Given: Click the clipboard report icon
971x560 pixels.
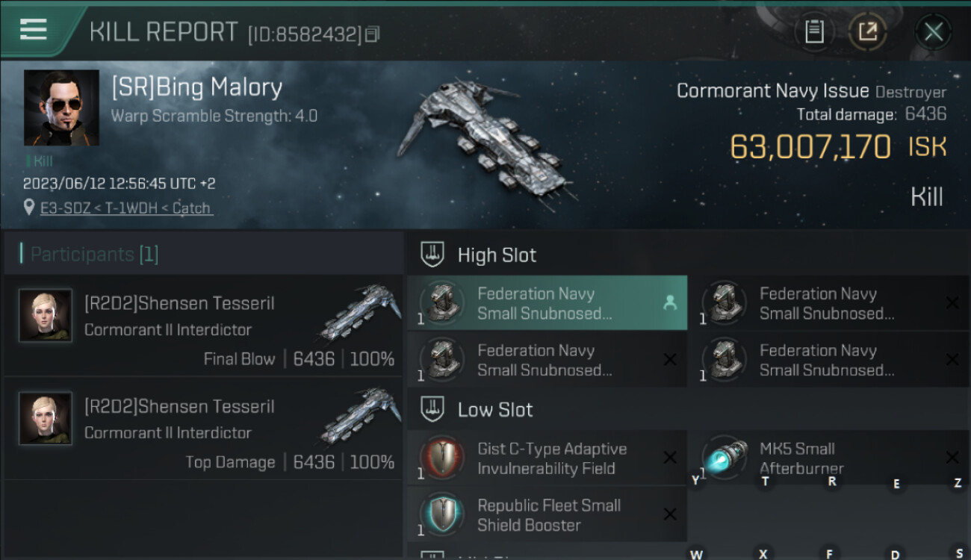Looking at the screenshot, I should pyautogui.click(x=814, y=32).
